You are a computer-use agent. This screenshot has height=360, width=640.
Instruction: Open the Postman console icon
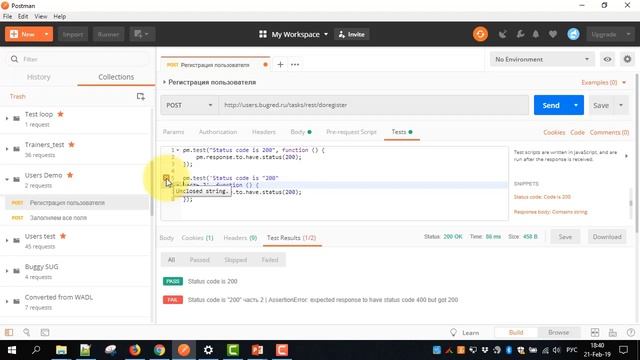(x=45, y=332)
